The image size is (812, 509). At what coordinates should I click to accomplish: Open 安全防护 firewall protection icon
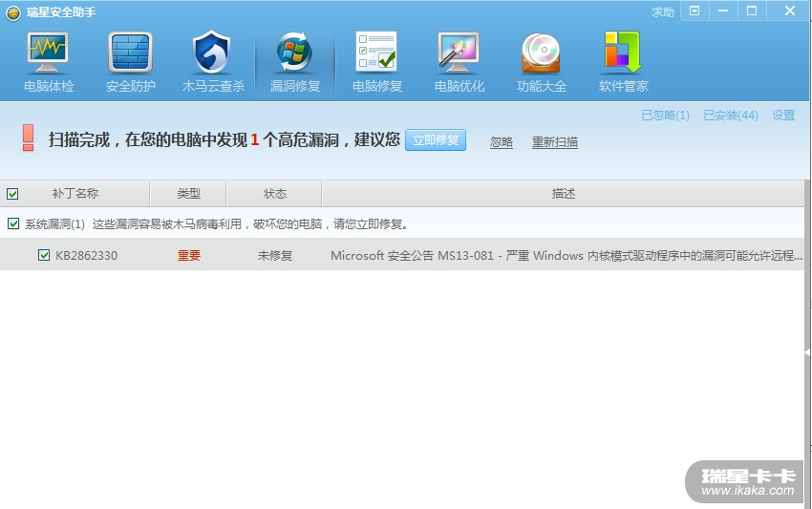(131, 62)
